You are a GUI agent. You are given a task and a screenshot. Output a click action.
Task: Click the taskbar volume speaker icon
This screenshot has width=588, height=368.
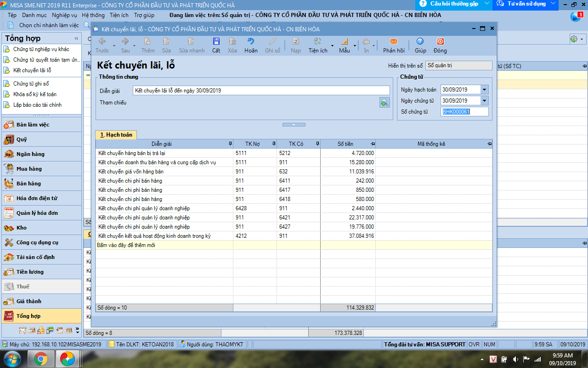(515, 359)
